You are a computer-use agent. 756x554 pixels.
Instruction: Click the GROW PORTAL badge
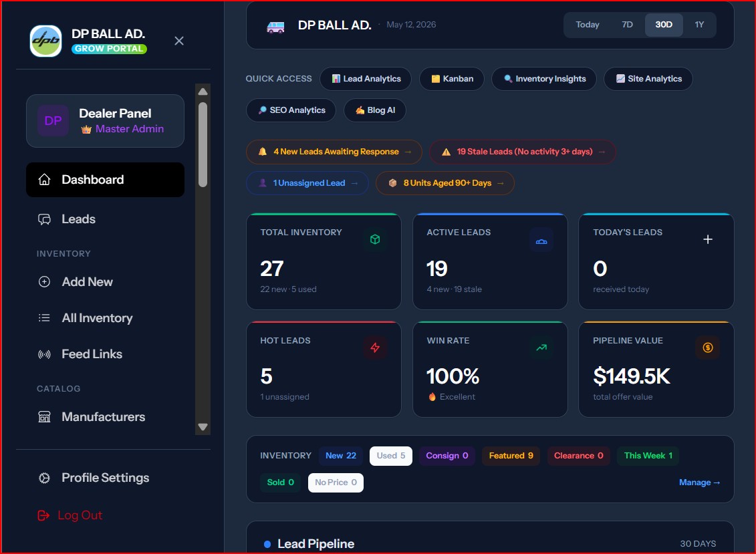110,49
